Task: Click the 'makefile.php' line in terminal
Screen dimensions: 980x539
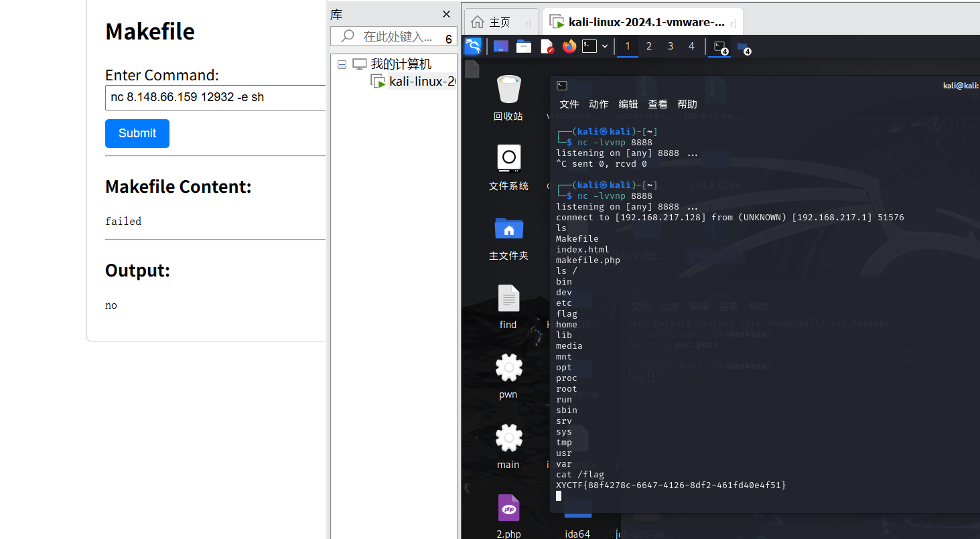Action: (x=588, y=260)
